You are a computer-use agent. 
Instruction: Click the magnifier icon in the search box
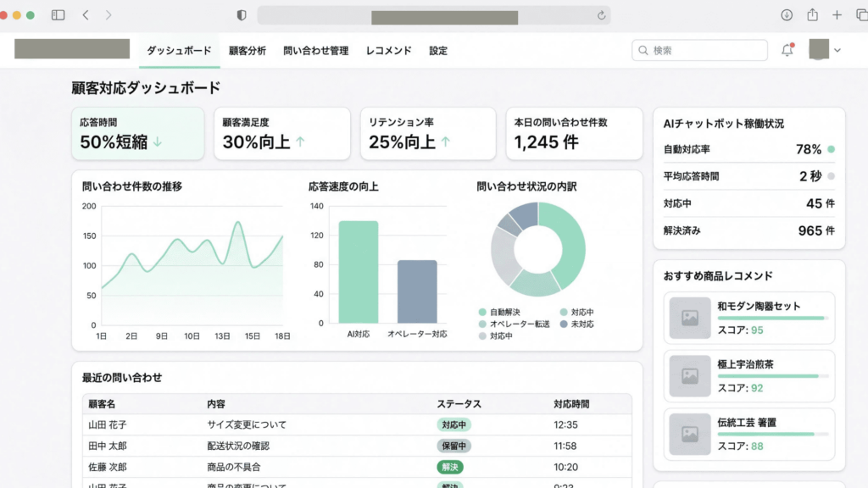[x=643, y=50]
